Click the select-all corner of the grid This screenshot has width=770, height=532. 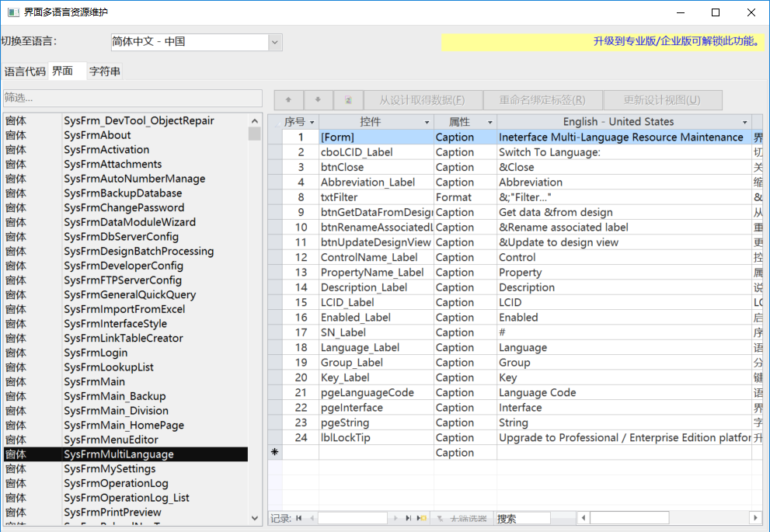pos(274,122)
